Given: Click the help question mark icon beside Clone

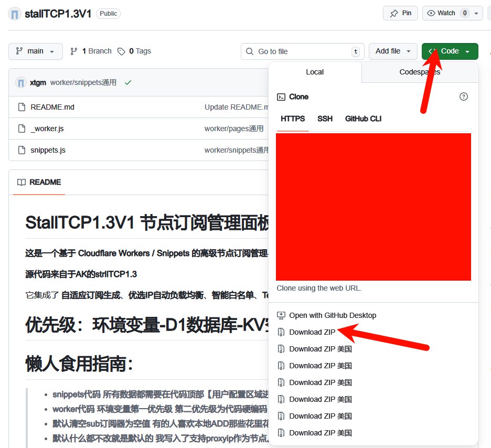Looking at the screenshot, I should coord(463,97).
